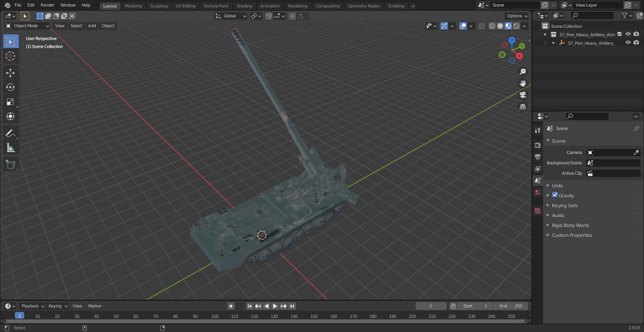The width and height of the screenshot is (644, 332).
Task: Open the Texture properties tab
Action: 537,211
